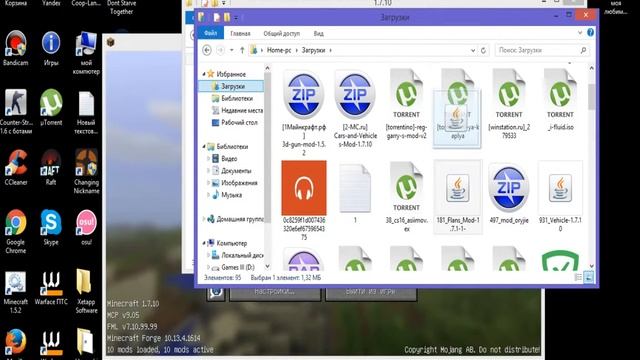Select the blank file named 1
Viewport: 640px width, 360px height.
pyautogui.click(x=355, y=193)
